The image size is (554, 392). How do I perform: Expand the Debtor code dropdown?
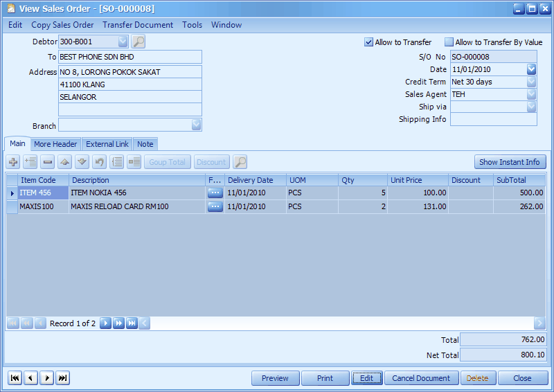[123, 42]
